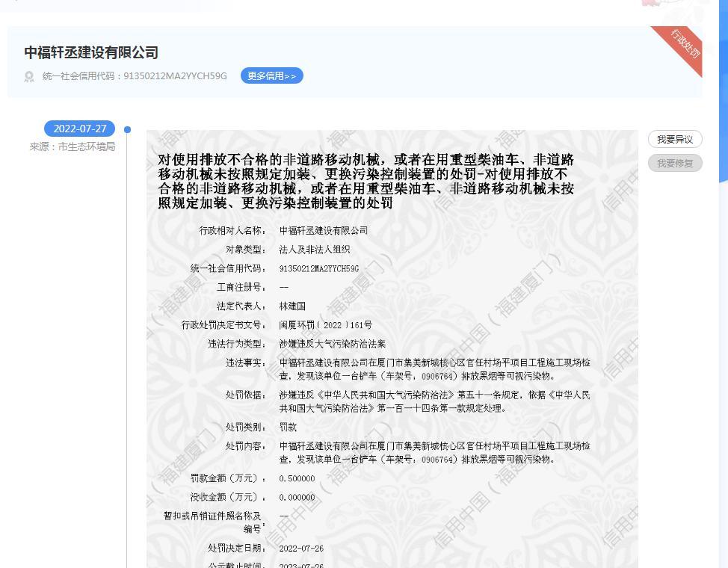Click the source text 来源：市生态环境局
Screen dimensions: 728x568
(73, 146)
